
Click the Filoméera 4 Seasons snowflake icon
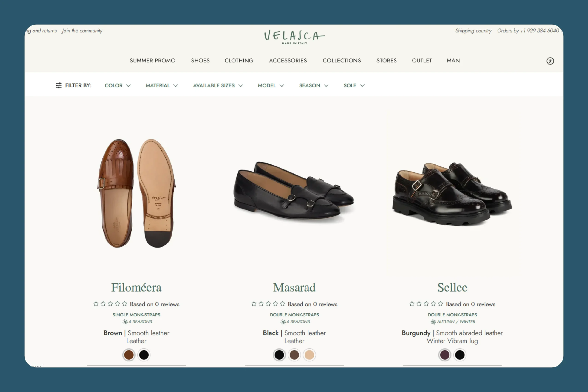[x=125, y=322]
